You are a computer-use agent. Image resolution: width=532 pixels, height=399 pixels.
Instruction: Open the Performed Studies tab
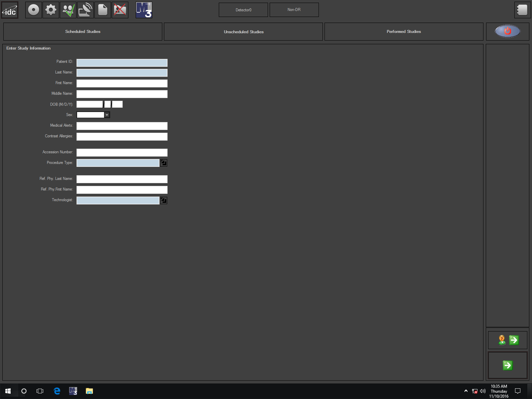point(404,32)
